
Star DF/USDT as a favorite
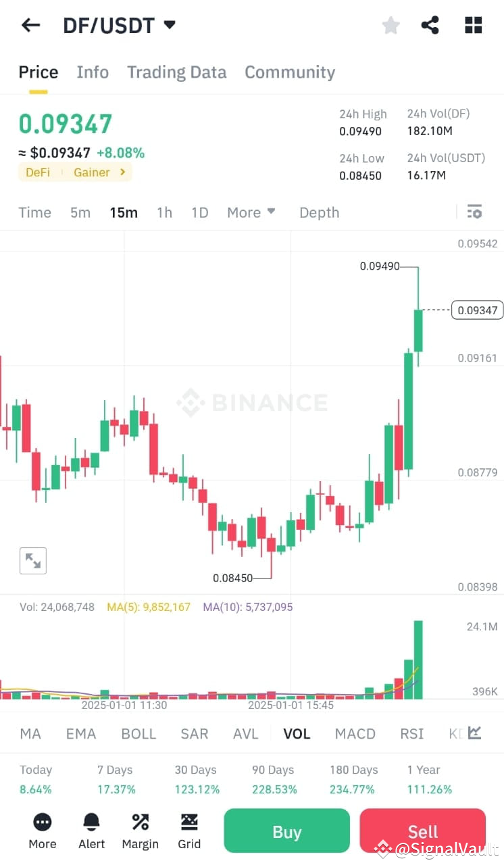pyautogui.click(x=390, y=25)
